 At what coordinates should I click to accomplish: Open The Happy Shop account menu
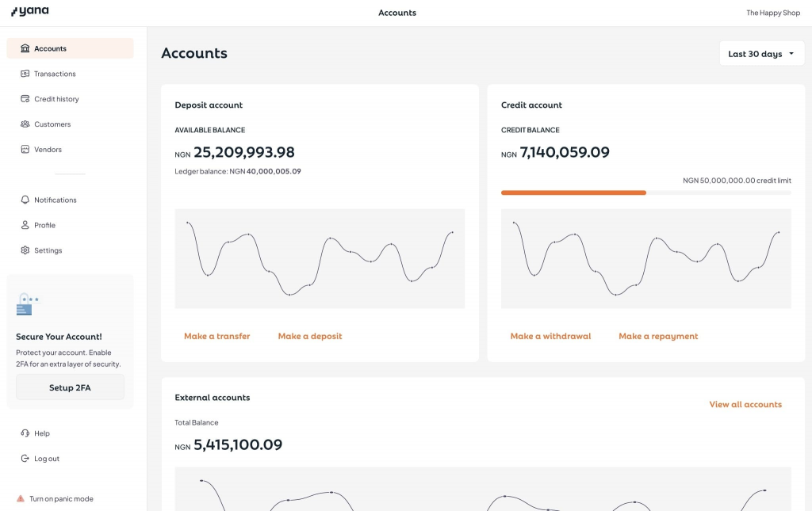pos(772,13)
